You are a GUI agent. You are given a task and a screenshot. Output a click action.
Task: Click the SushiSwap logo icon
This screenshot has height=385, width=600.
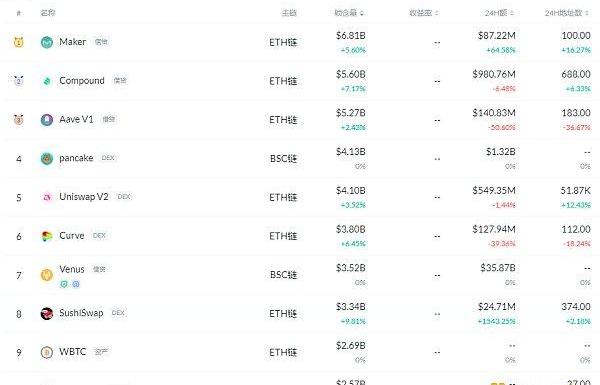pos(47,313)
